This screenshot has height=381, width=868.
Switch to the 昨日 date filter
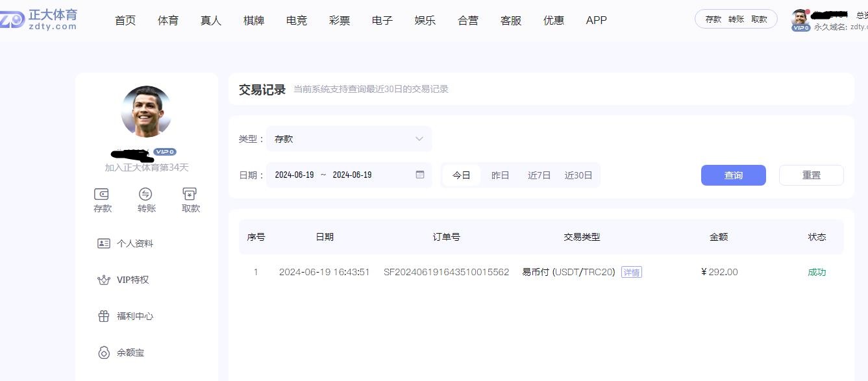(x=499, y=175)
